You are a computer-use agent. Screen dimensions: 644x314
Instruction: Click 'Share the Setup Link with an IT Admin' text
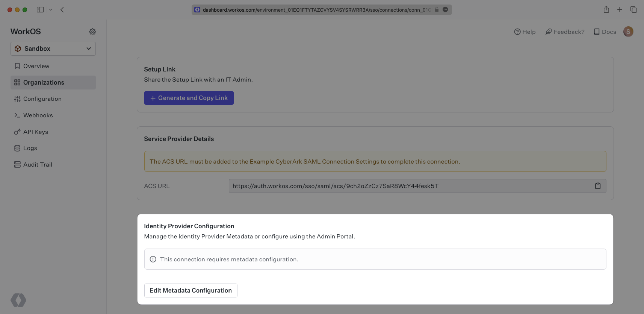tap(198, 80)
